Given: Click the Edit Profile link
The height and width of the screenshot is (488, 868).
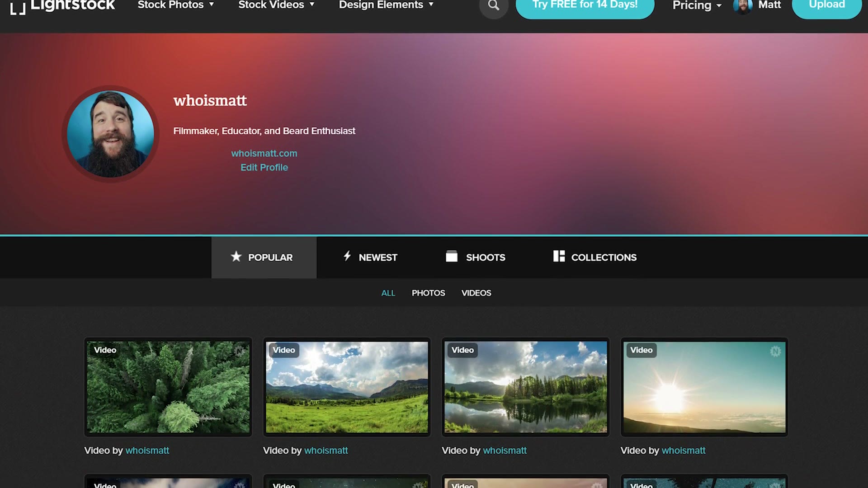Looking at the screenshot, I should pyautogui.click(x=264, y=167).
